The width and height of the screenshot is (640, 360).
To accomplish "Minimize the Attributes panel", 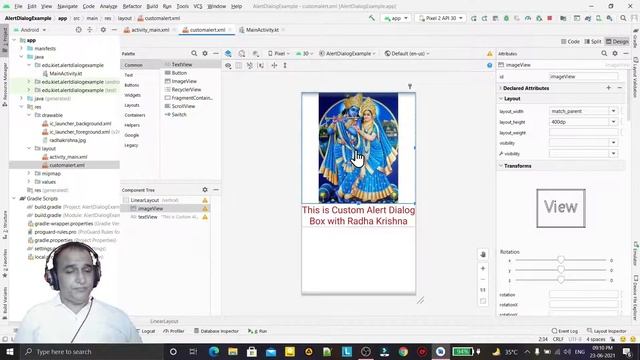I will (626, 53).
